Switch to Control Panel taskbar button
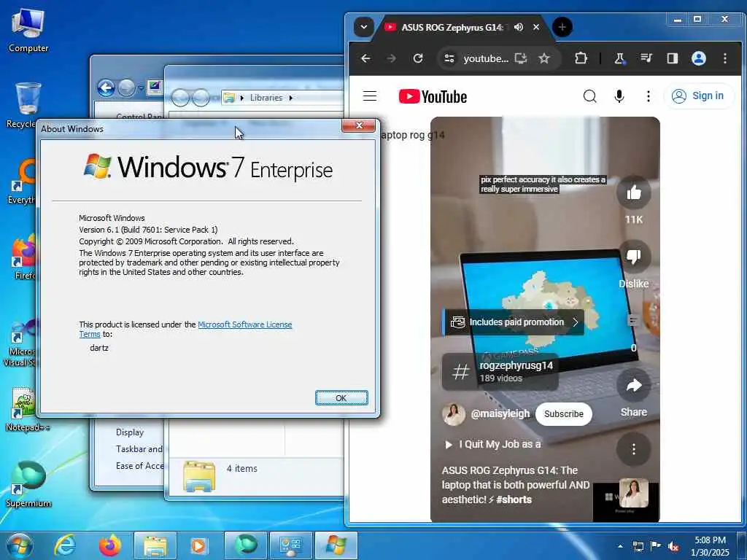The image size is (747, 560). tap(291, 545)
